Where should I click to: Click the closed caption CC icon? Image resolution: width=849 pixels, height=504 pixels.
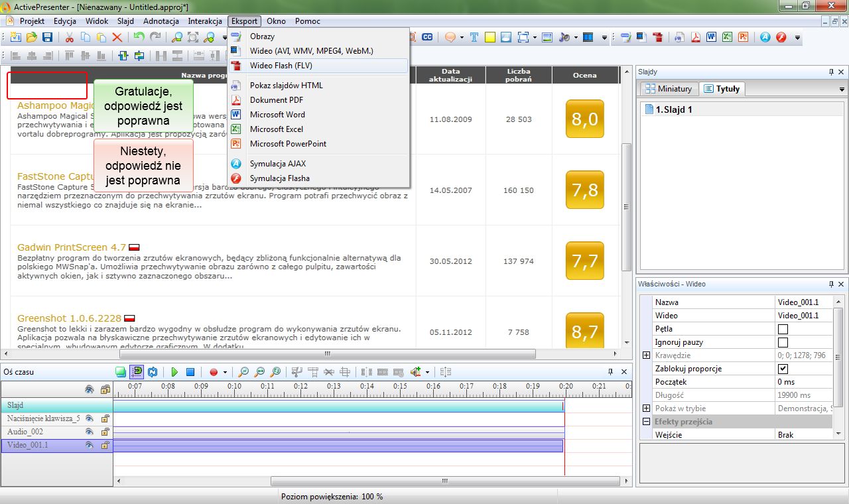pos(428,38)
